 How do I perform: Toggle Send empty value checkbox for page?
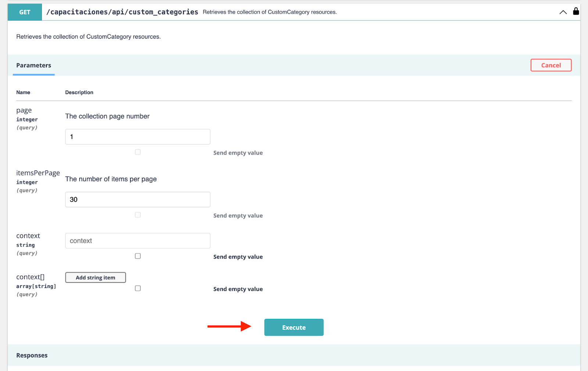click(x=138, y=152)
